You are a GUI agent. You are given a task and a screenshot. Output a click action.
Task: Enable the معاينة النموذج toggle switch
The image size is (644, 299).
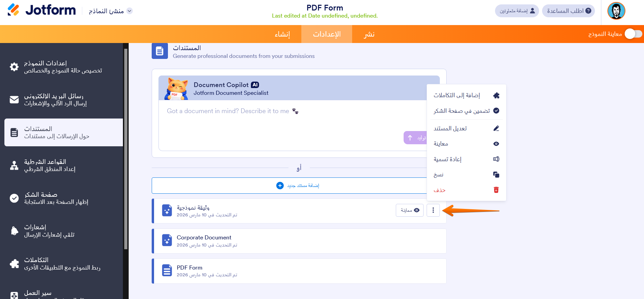[x=634, y=34]
